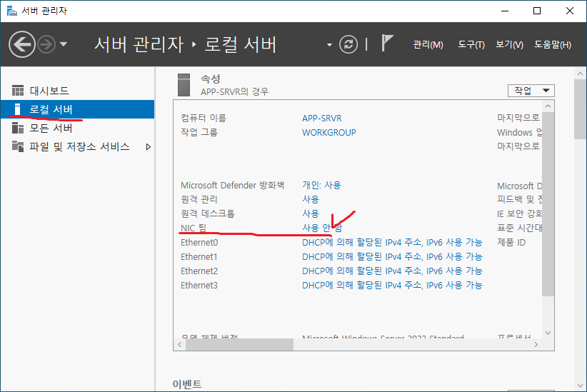This screenshot has width=587, height=392.
Task: Select 대시보드 in the sidebar
Action: (x=78, y=91)
